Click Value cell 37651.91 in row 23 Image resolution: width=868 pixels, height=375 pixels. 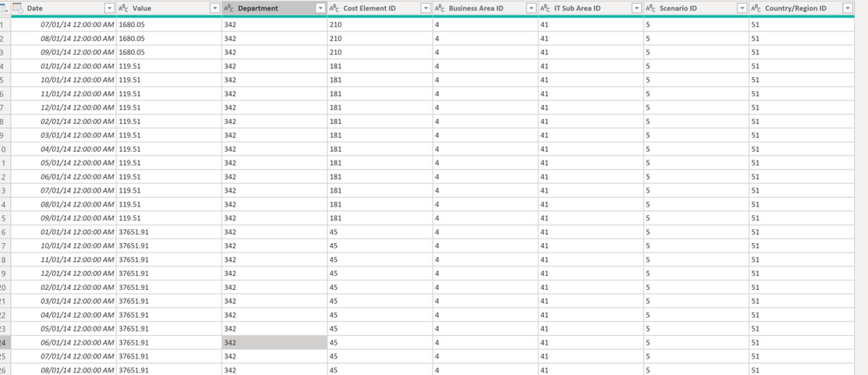tap(169, 328)
